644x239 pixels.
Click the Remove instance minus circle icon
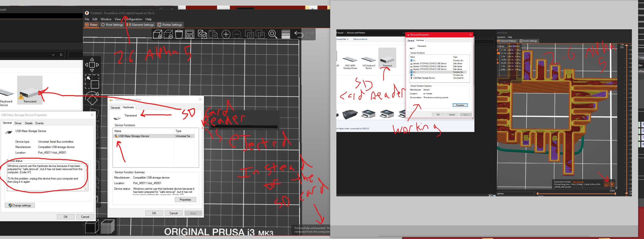[x=236, y=34]
